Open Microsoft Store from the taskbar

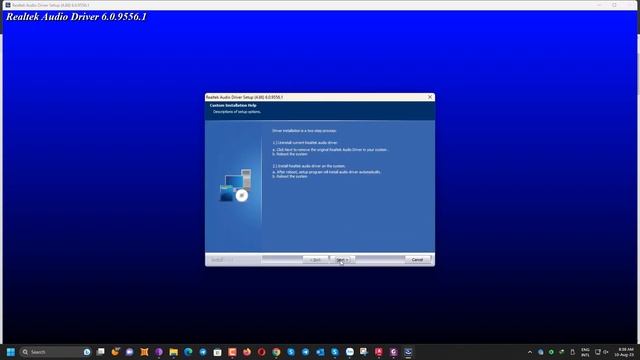point(218,352)
